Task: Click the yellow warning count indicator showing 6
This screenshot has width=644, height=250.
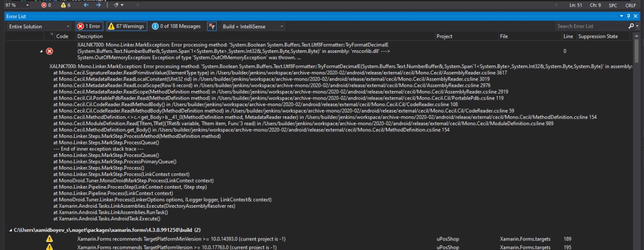Action: [65, 5]
